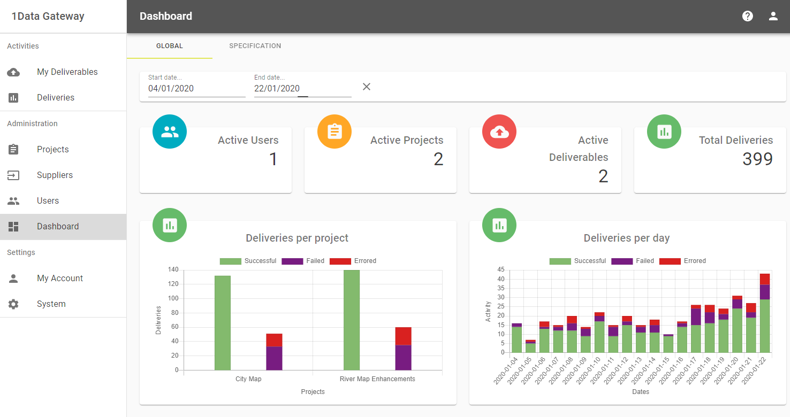Click the Total Deliveries green chart icon
This screenshot has height=417, width=790.
664,132
